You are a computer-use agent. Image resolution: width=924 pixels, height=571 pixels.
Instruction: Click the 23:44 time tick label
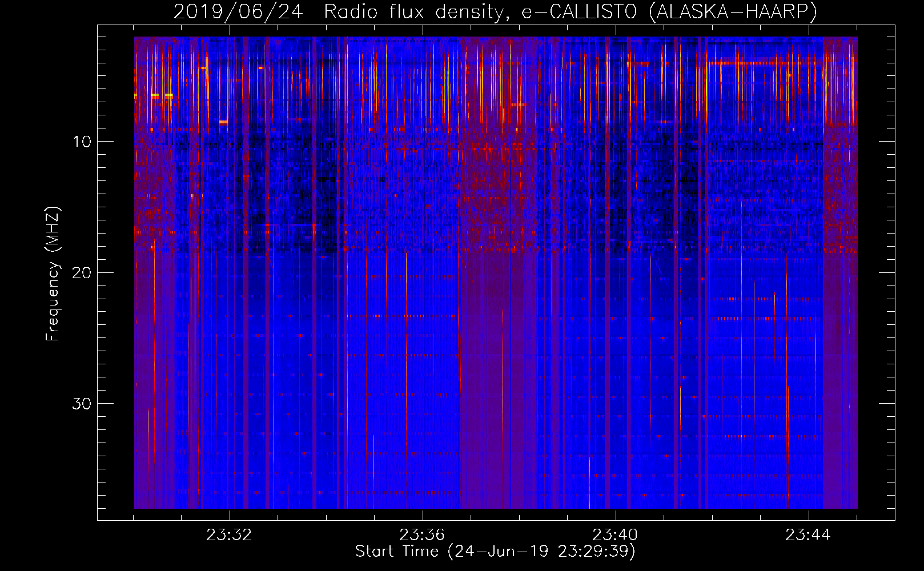[808, 535]
